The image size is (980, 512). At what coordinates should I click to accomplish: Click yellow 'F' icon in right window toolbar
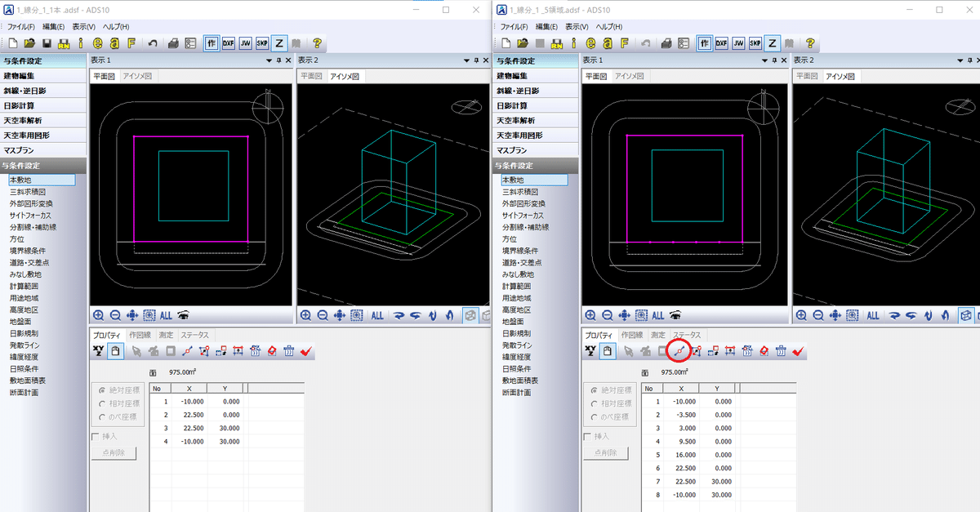click(x=624, y=43)
